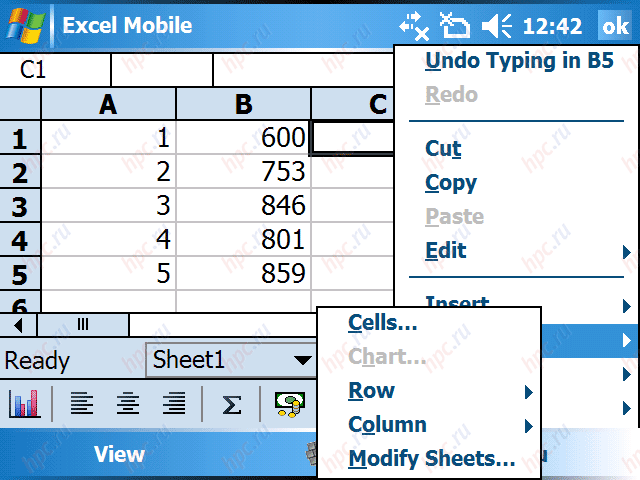Viewport: 640px width, 480px height.
Task: Tap the 12:42 clock
Action: click(x=552, y=26)
